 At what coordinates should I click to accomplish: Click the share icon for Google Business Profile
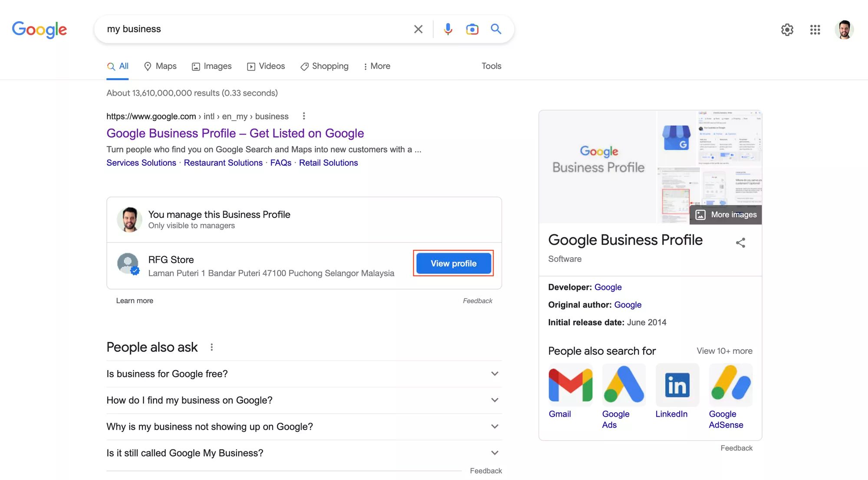pos(741,242)
